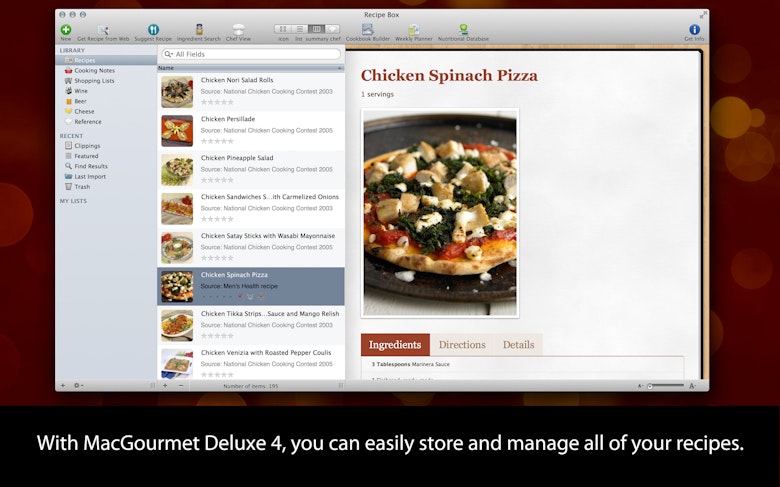The image size is (780, 487).
Task: Click the Suggest Recipe toolbar icon
Action: [153, 30]
